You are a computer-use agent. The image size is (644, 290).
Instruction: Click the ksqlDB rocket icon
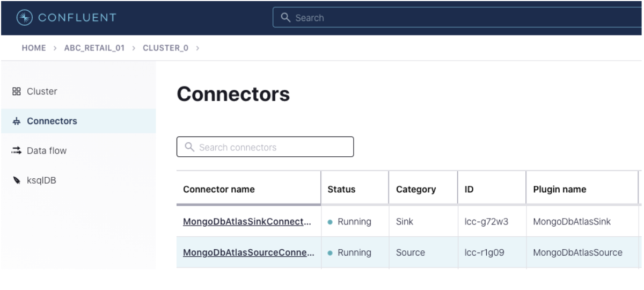pyautogui.click(x=16, y=180)
